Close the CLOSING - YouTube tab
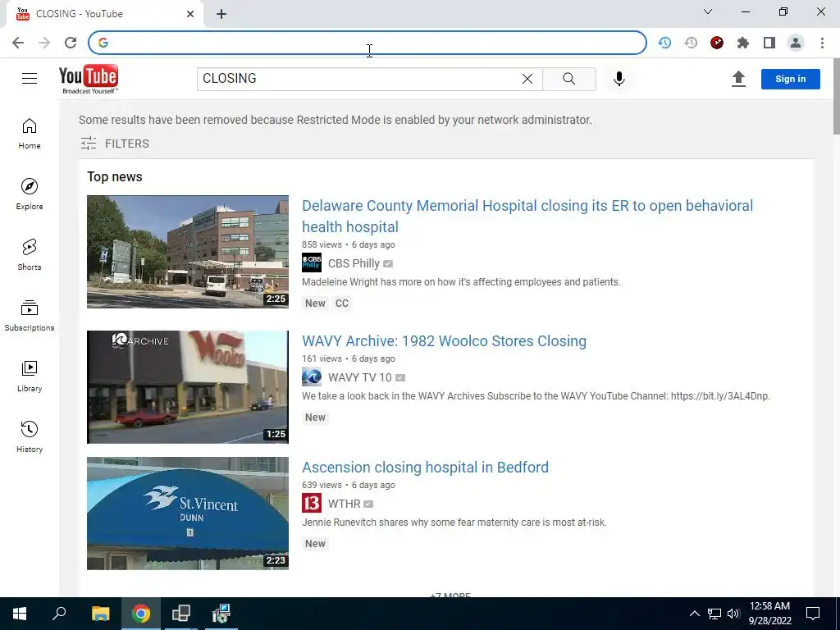840x630 pixels. [190, 14]
